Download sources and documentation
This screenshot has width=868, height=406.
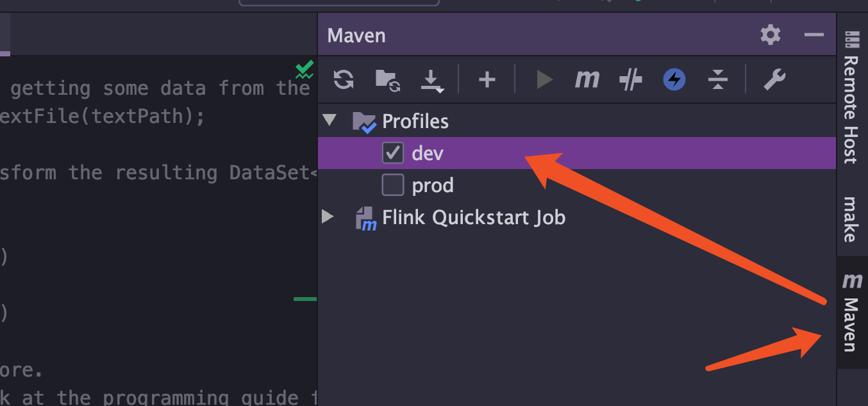click(x=431, y=81)
